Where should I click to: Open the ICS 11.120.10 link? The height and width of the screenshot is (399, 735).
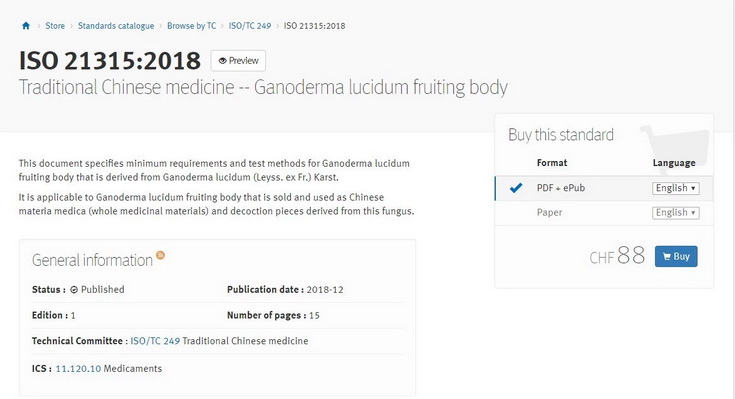pos(78,369)
